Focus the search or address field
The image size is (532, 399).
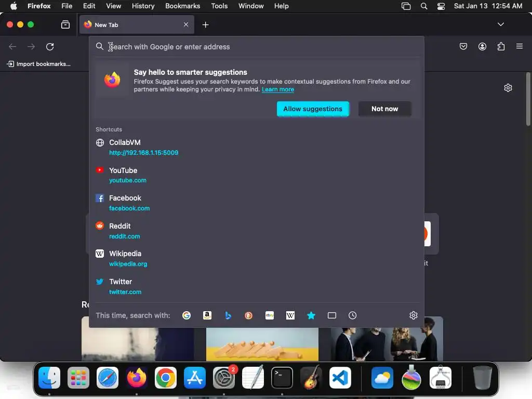257,47
